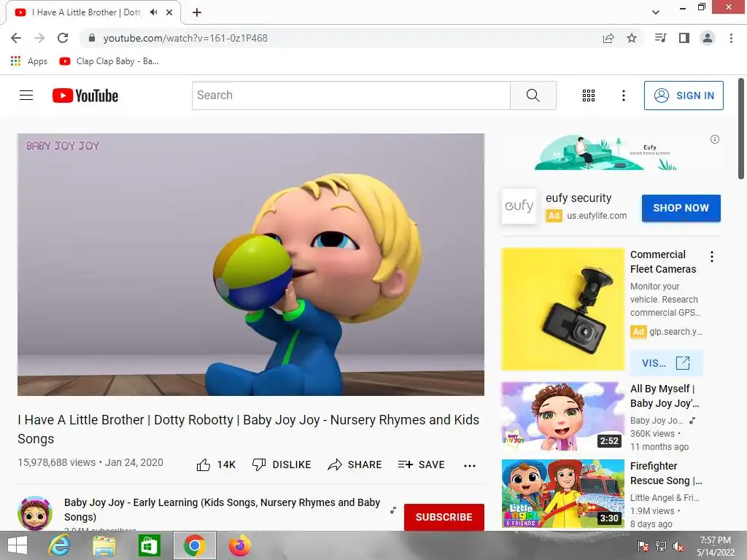
Task: Open a new browser tab
Action: [197, 12]
